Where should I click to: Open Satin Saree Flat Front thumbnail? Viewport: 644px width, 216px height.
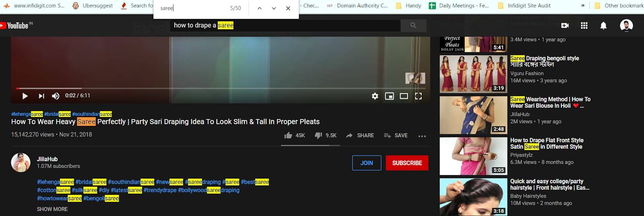point(473,156)
